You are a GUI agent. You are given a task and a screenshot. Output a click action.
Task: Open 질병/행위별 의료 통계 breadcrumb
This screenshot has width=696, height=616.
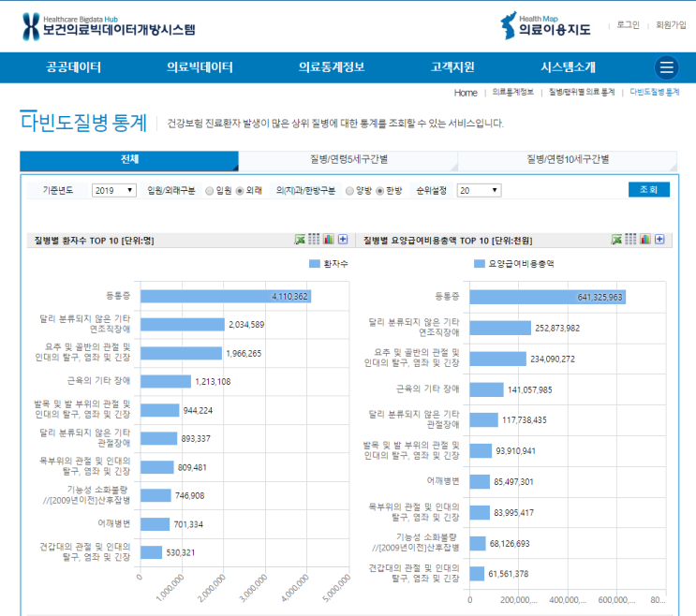click(x=582, y=92)
